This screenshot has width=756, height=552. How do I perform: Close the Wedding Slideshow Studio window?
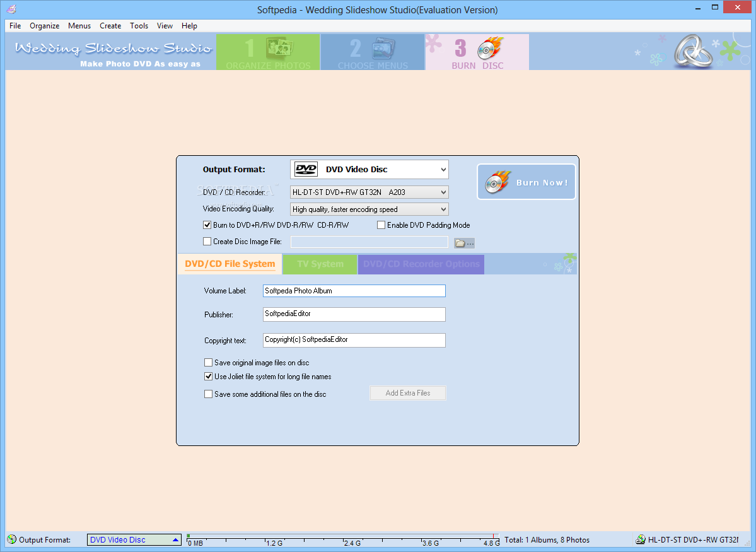(x=738, y=7)
